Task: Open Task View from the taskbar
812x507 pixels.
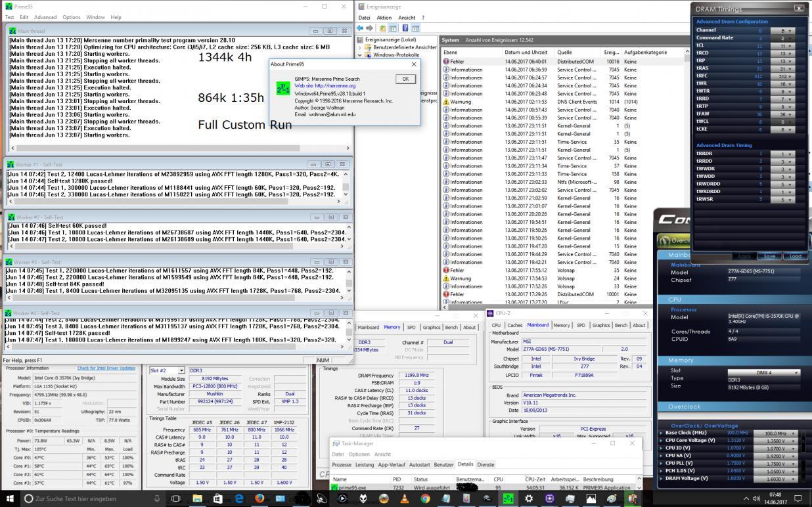Action: (175, 498)
